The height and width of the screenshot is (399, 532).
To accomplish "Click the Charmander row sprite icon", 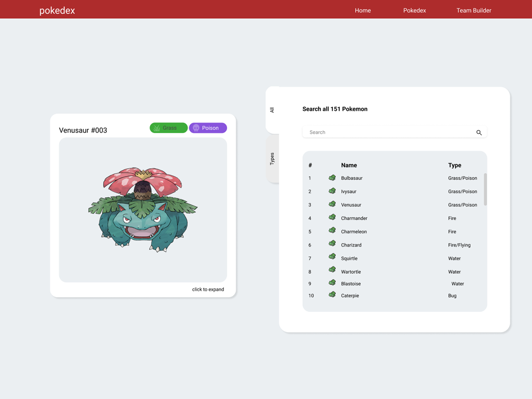I will coord(332,217).
